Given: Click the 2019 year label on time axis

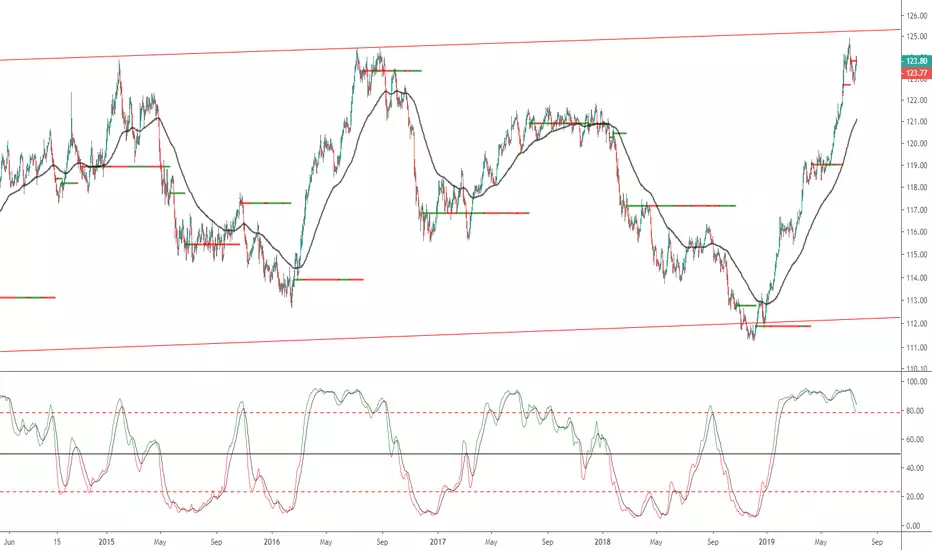Looking at the screenshot, I should click(767, 542).
